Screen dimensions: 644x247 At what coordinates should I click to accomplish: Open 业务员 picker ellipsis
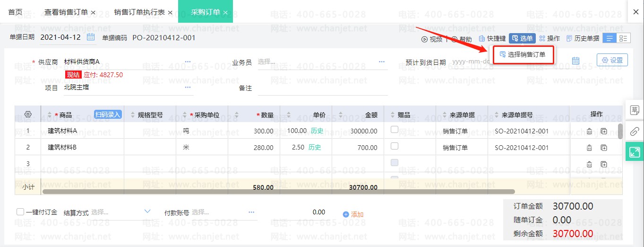coord(382,62)
